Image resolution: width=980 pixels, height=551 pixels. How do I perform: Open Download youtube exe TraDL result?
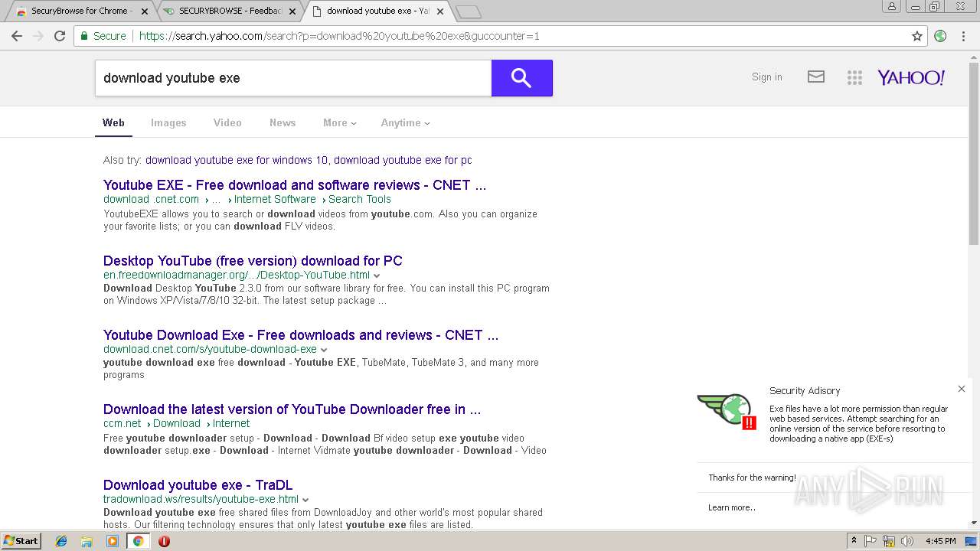point(198,485)
